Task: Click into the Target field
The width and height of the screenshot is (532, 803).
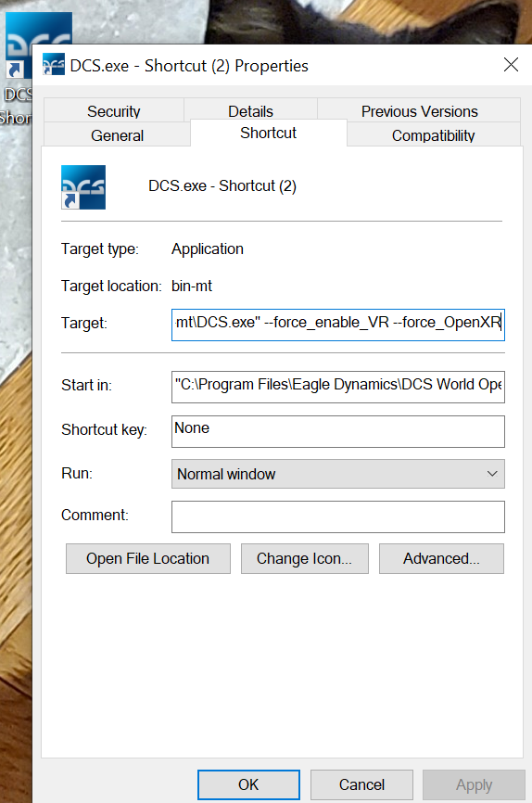Action: point(338,325)
